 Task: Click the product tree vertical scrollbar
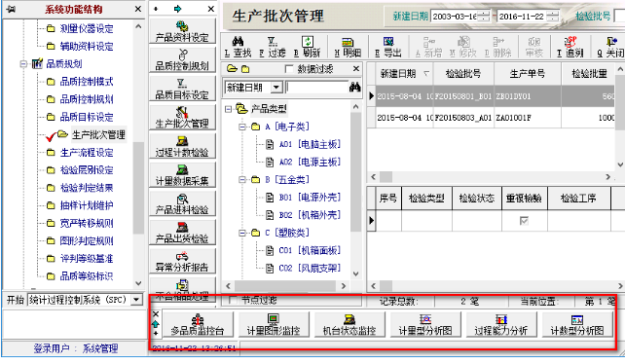coord(355,191)
